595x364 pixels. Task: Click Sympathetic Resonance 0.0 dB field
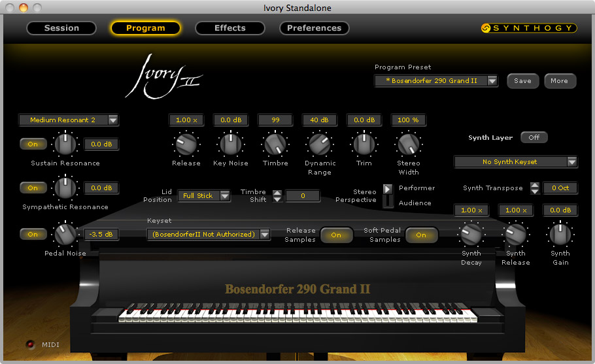pyautogui.click(x=101, y=188)
